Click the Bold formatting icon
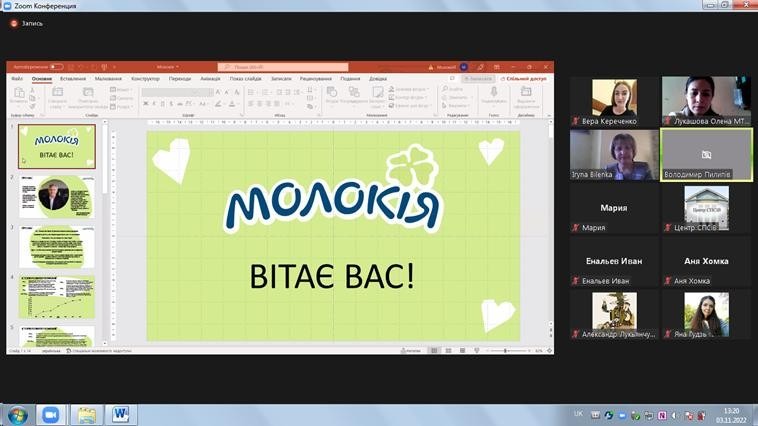 pyautogui.click(x=146, y=104)
